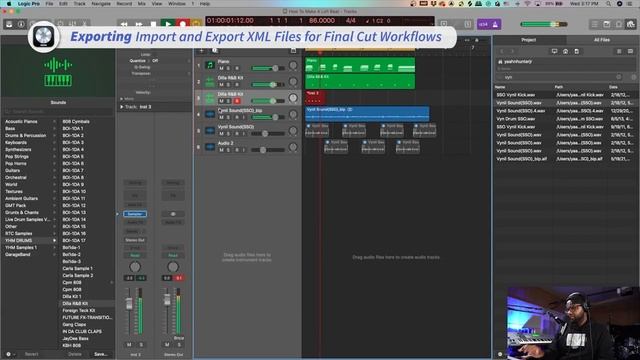The height and width of the screenshot is (360, 640).
Task: Toggle the yellow Cycle button
Action: click(196, 24)
